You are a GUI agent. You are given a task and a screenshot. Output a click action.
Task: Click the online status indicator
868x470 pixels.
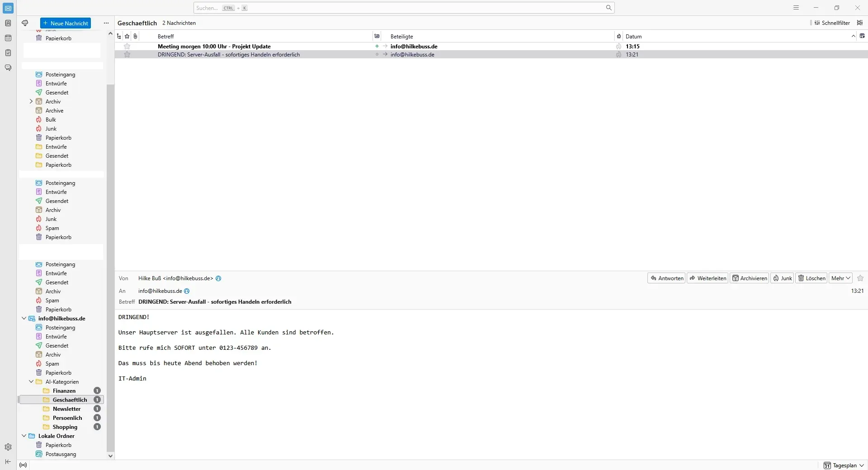click(x=23, y=465)
